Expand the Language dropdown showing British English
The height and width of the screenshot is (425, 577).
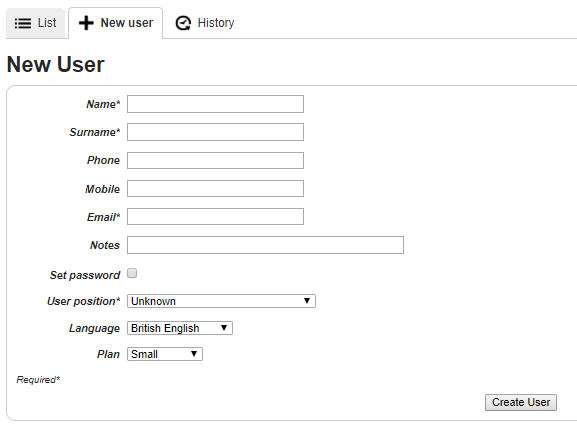(x=180, y=328)
